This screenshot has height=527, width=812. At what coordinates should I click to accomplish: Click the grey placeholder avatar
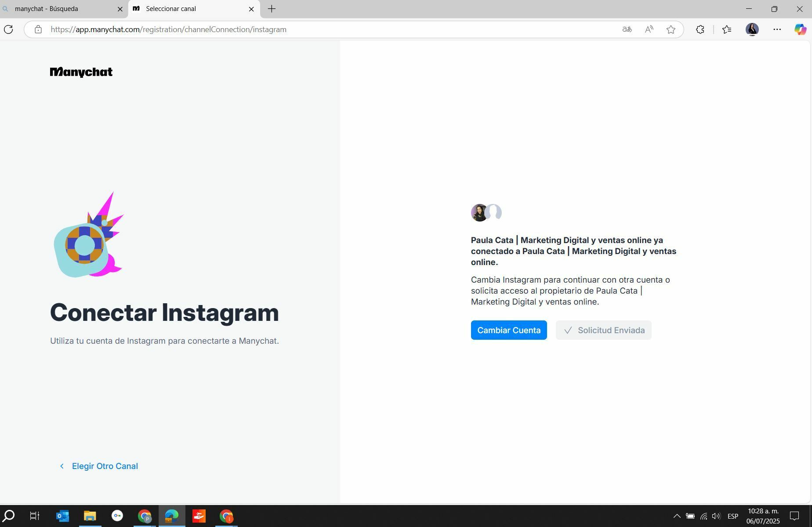coord(494,212)
